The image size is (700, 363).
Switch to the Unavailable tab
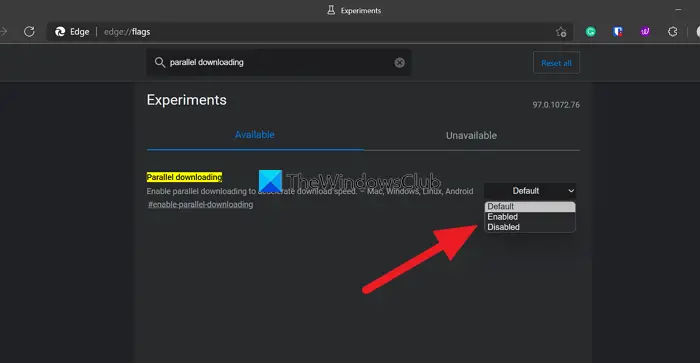(471, 135)
